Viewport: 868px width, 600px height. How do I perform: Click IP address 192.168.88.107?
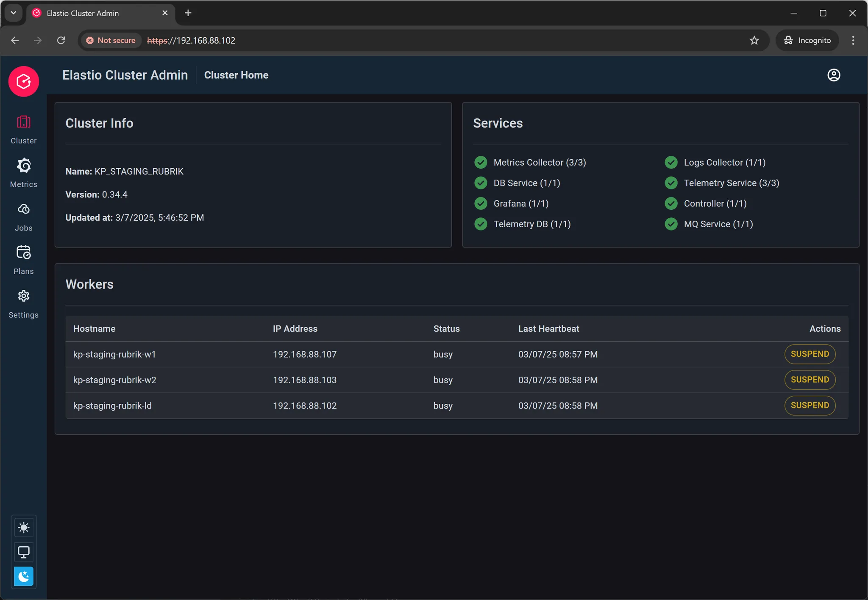(305, 354)
